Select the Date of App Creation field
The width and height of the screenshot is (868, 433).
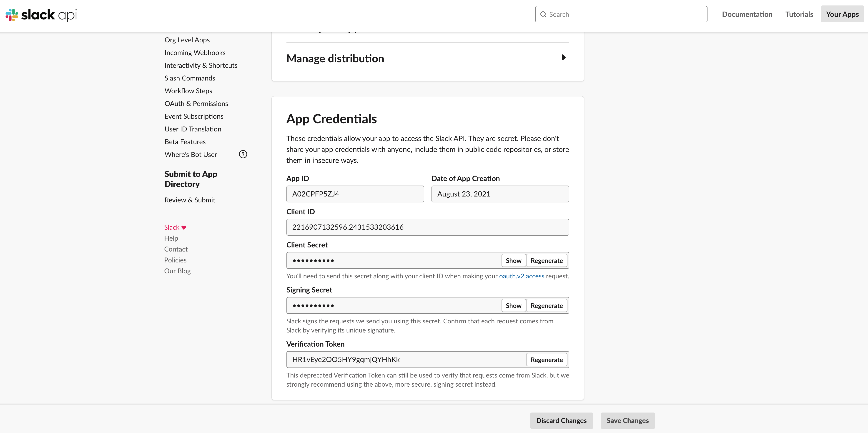coord(500,194)
